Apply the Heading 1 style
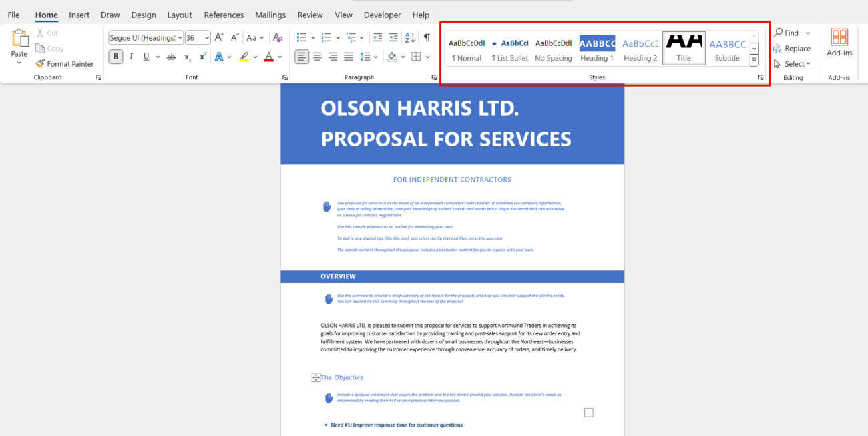The image size is (868, 436). click(597, 49)
